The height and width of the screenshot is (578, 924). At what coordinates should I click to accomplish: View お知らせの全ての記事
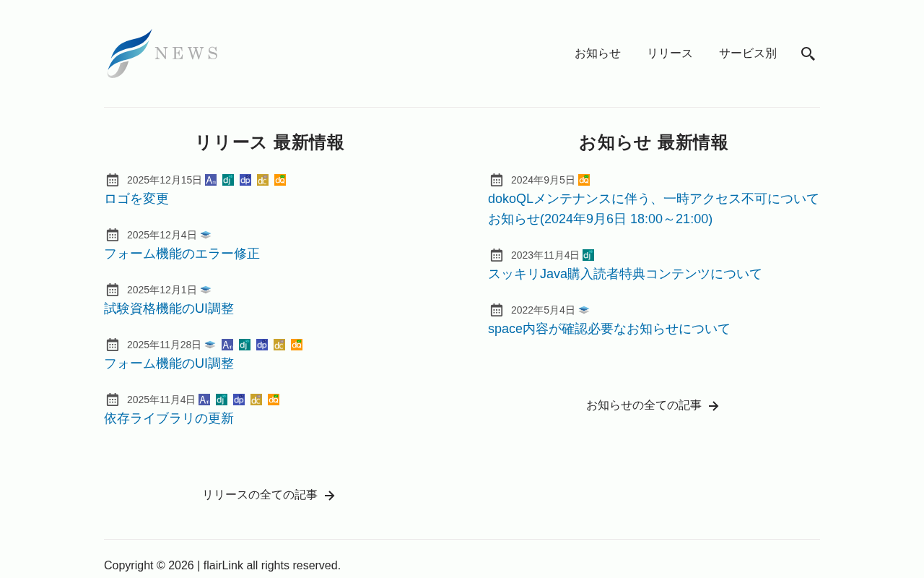point(653,405)
